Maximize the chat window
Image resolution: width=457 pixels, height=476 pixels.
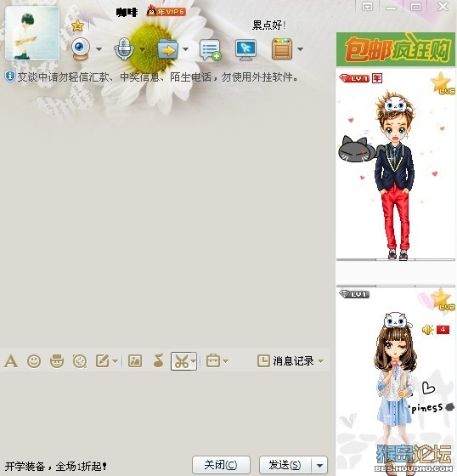[415, 7]
